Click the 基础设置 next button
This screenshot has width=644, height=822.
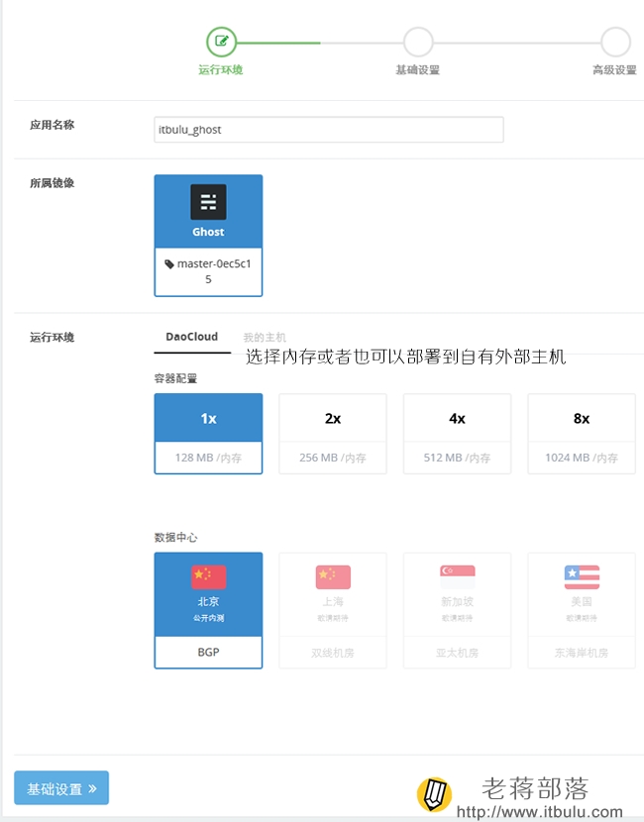(61, 787)
